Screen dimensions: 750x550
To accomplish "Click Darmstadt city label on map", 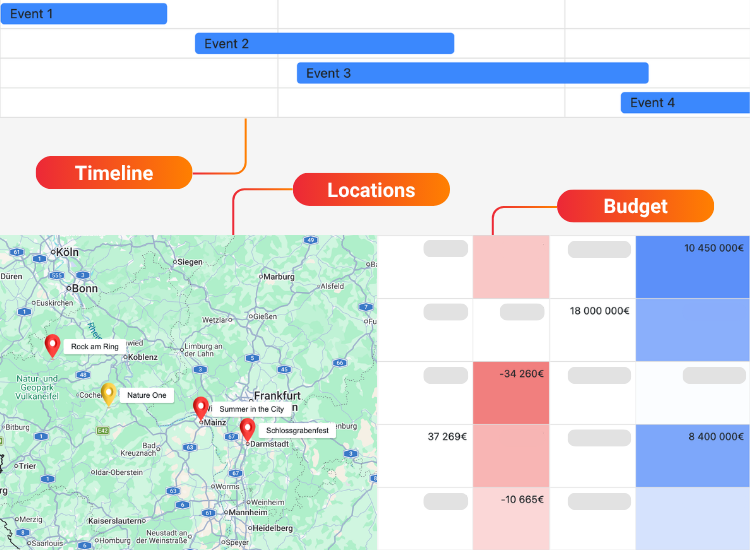I will [270, 444].
